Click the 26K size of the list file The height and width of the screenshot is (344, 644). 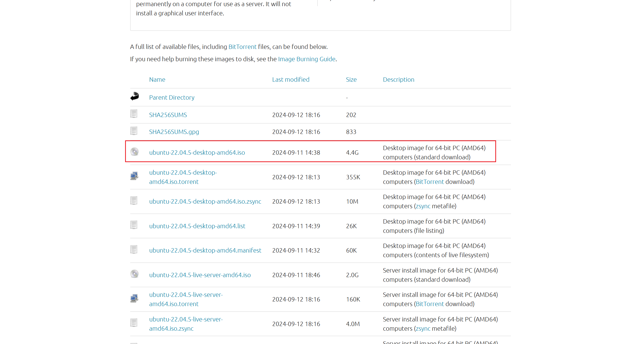pos(351,226)
